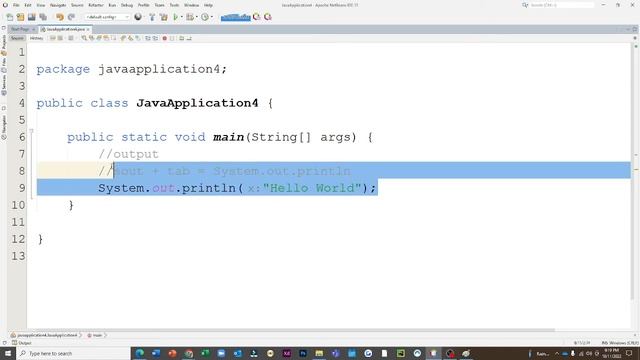This screenshot has width=640, height=360.
Task: Expand the Profile Project dropdown arrow
Action: [212, 17]
